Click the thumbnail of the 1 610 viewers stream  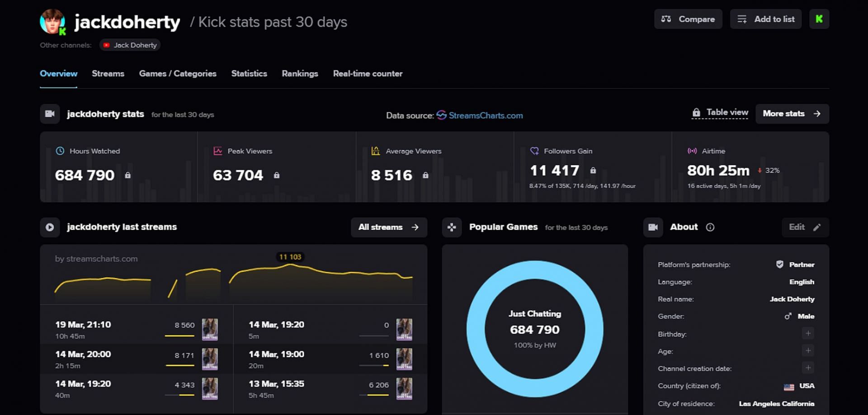(404, 359)
